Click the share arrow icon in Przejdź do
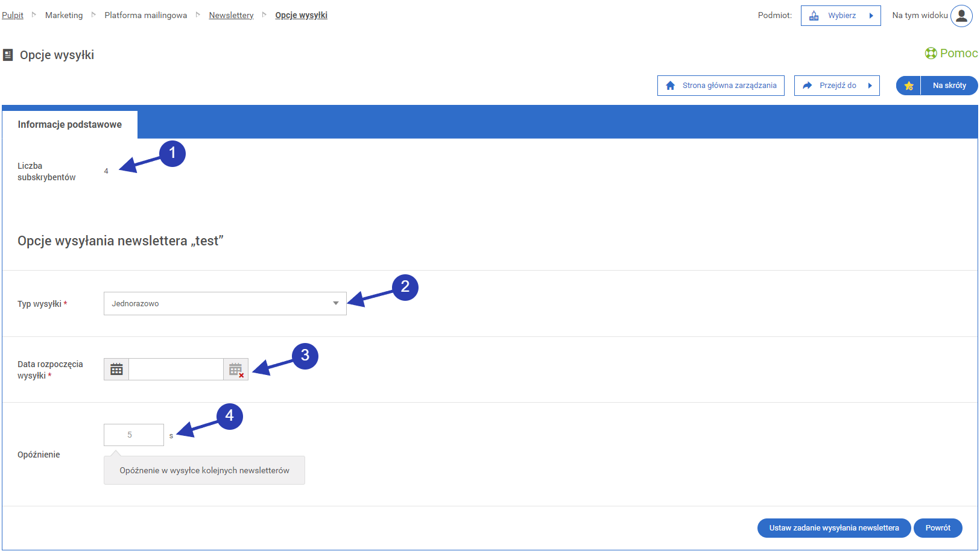 point(807,86)
